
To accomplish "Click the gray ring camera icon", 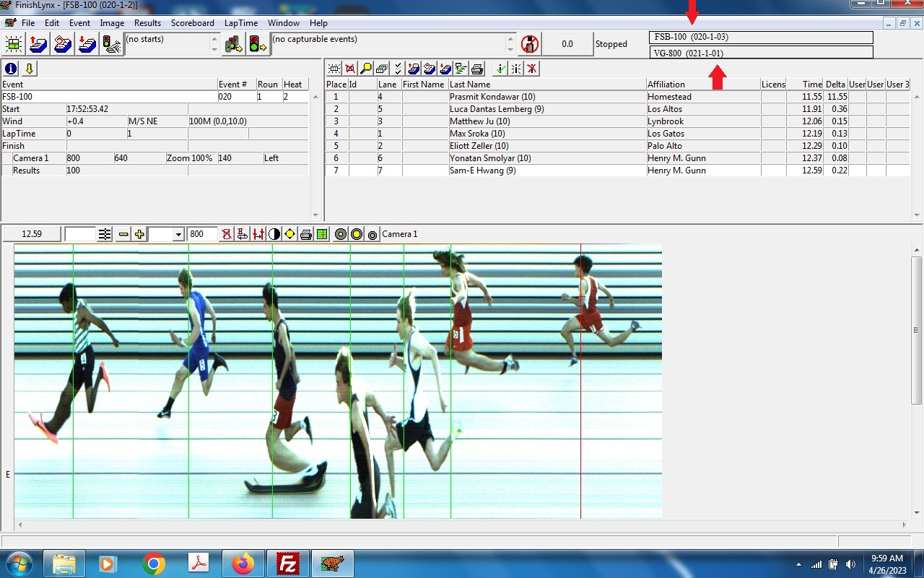I will [x=341, y=234].
